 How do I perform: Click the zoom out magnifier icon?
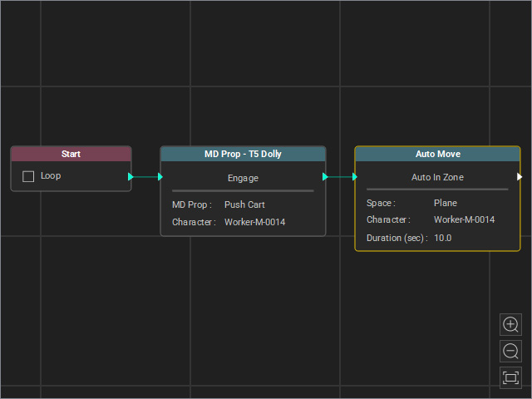tap(510, 351)
